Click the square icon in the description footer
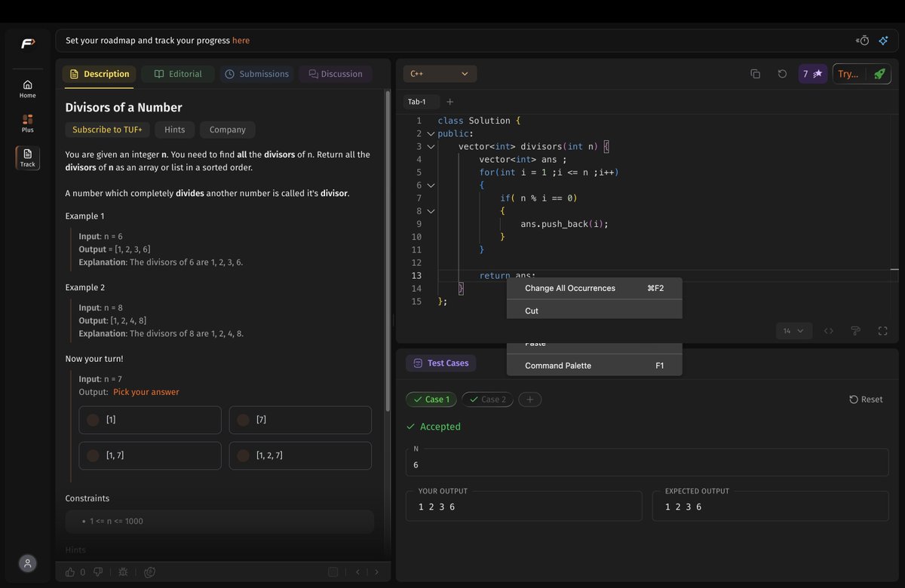Screen dimensions: 905x588 (333, 572)
